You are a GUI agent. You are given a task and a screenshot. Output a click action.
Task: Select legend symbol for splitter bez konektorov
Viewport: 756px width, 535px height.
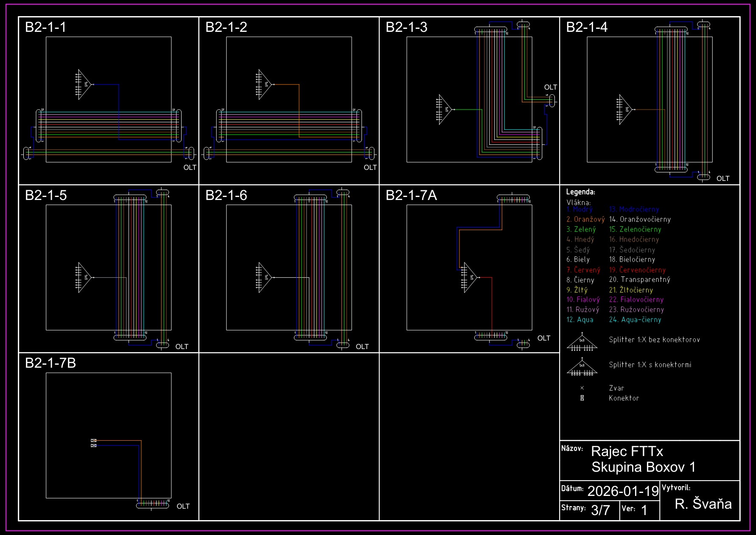click(582, 343)
